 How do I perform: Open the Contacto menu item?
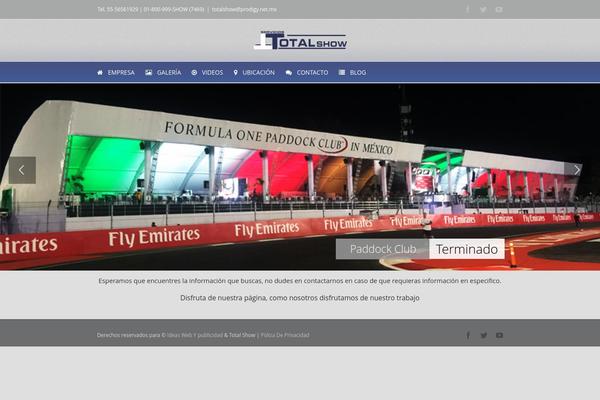[x=307, y=72]
